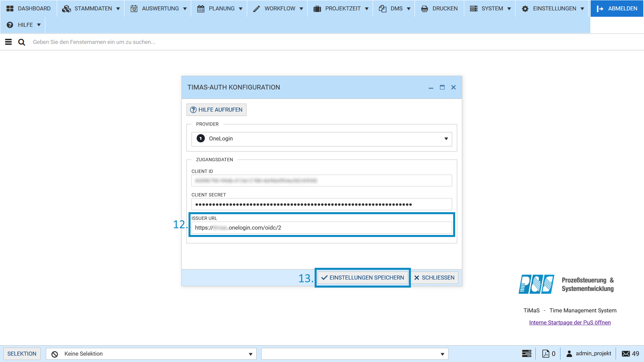
Task: Maximize the TIMAS-AUTH Konfiguration dialog
Action: point(442,87)
